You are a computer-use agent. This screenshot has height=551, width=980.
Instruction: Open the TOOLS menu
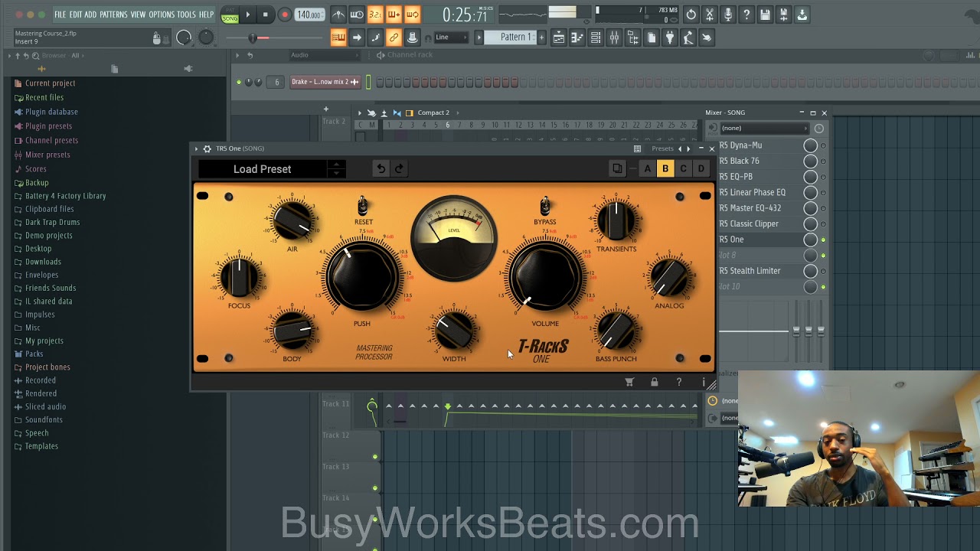[187, 15]
